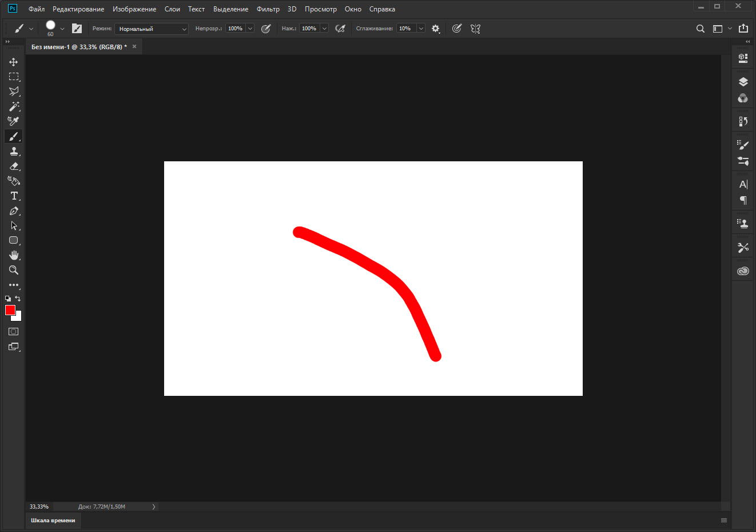Open the Character panel icon
The height and width of the screenshot is (532, 756).
[743, 184]
